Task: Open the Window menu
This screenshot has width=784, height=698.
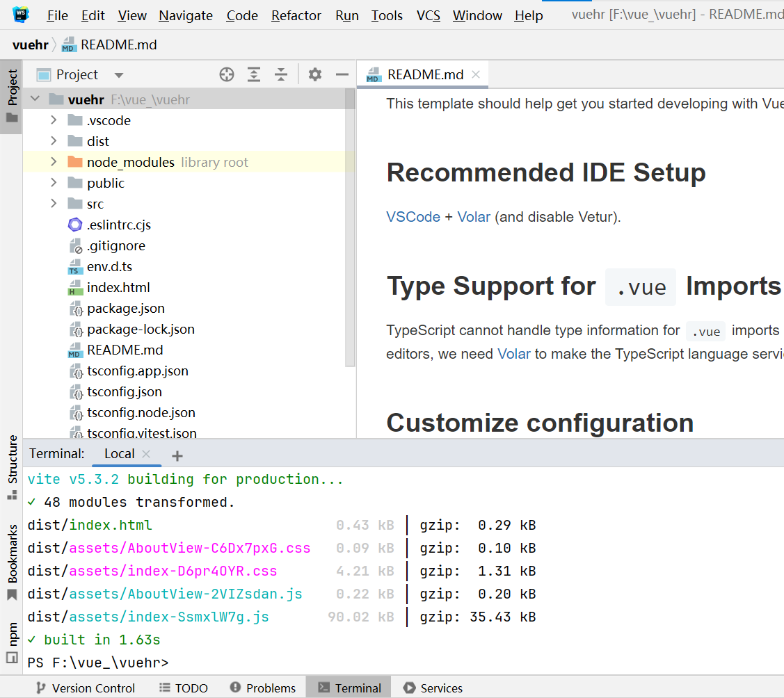Action: 477,15
